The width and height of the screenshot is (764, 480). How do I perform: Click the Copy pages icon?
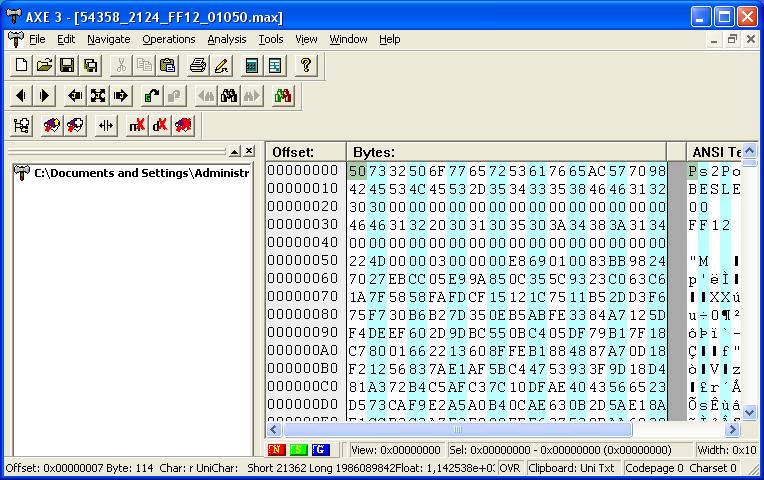coord(144,65)
